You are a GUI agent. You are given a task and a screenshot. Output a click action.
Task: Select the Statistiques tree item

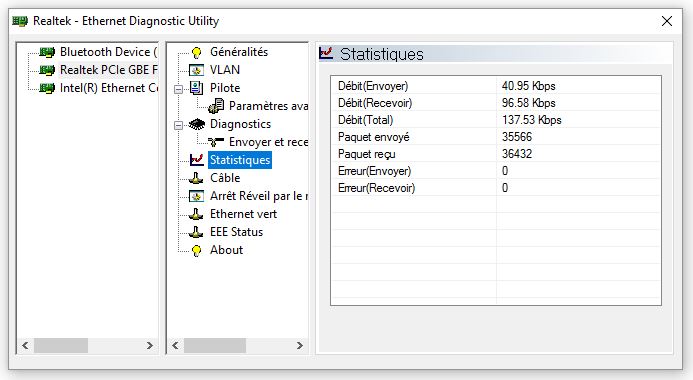[240, 160]
